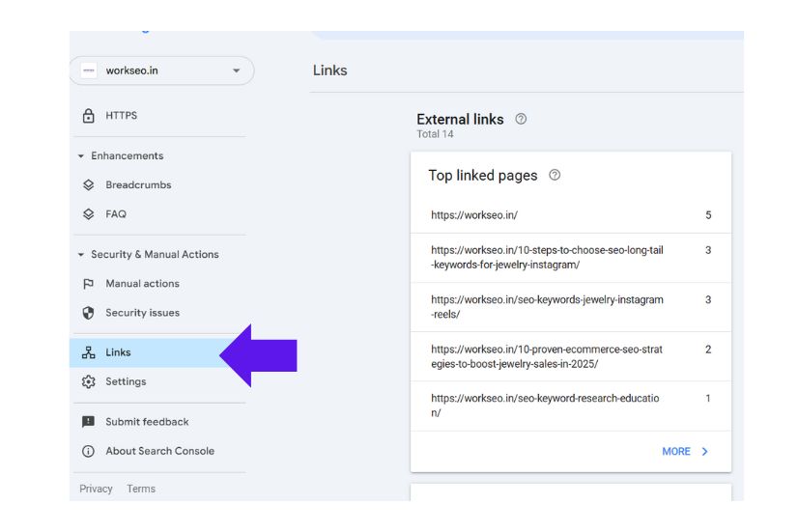Click the Enhancements section header label

pos(128,155)
